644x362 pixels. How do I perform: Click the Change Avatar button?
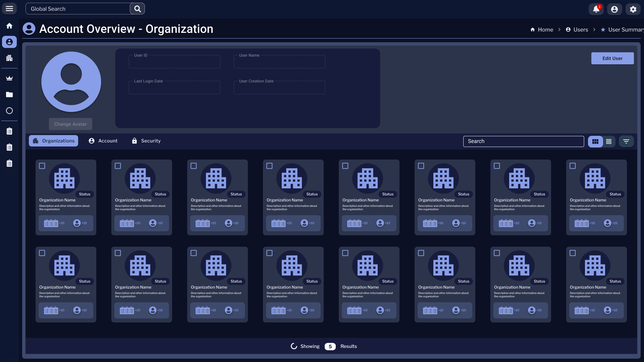pos(70,124)
